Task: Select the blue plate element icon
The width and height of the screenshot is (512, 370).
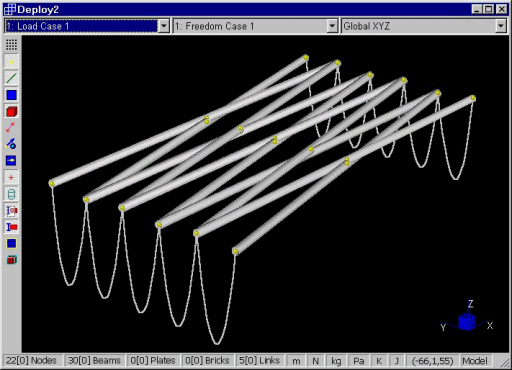Action: 11,95
